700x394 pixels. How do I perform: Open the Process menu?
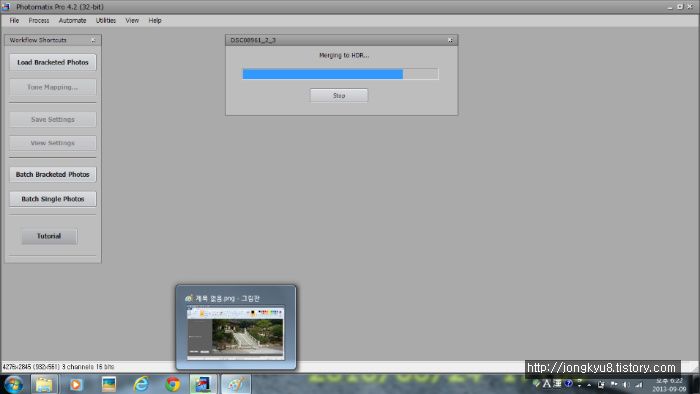coord(39,21)
